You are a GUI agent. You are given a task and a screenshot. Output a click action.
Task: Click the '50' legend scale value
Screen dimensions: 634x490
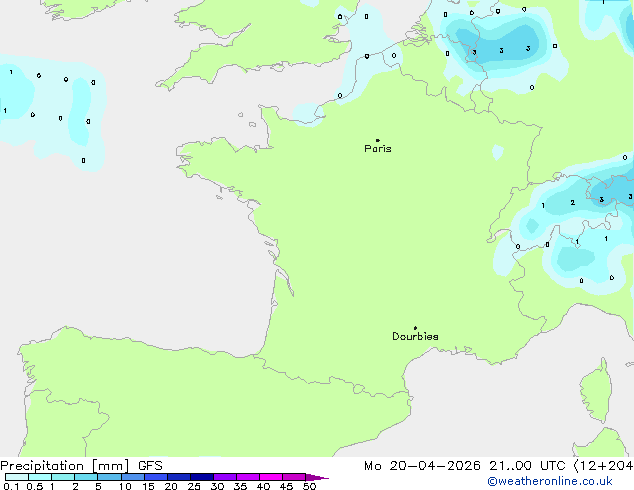pos(309,486)
